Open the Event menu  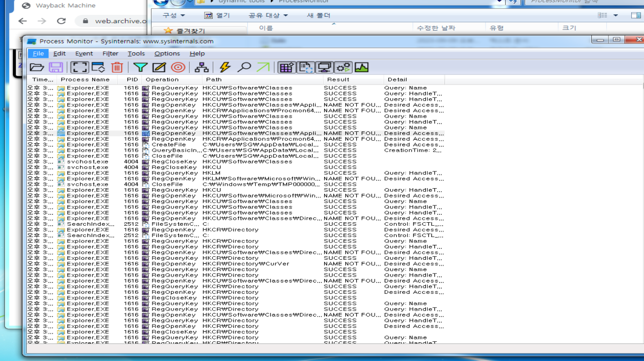tap(84, 53)
